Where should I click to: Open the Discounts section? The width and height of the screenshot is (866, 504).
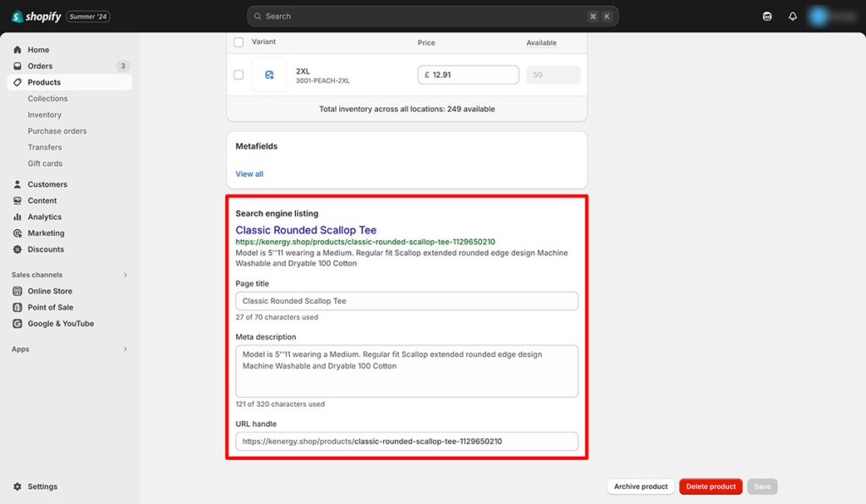coord(19,249)
